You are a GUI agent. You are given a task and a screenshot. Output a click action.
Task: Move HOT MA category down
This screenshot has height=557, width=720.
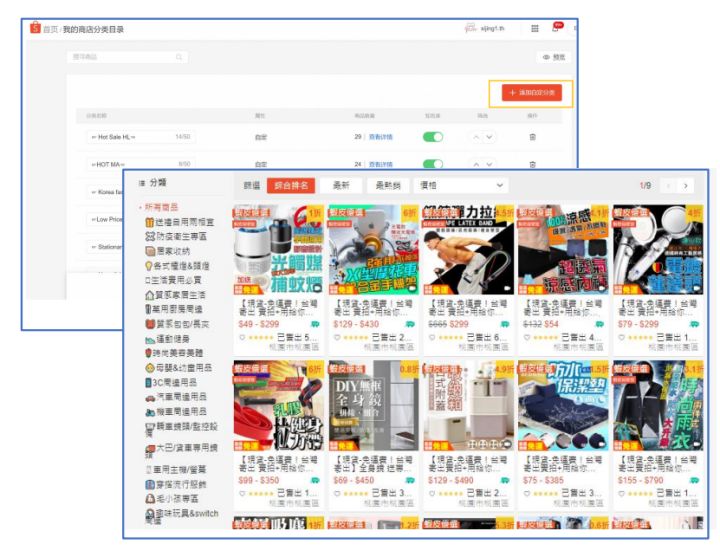(489, 164)
